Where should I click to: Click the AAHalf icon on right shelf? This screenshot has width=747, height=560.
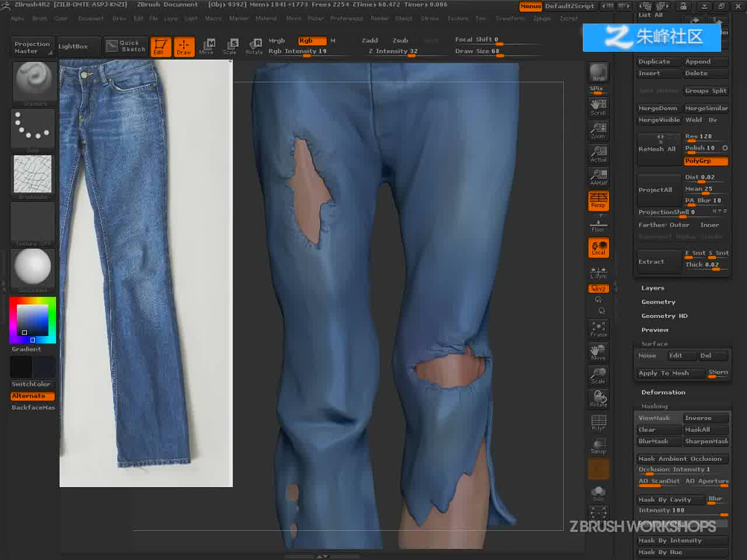tap(598, 177)
